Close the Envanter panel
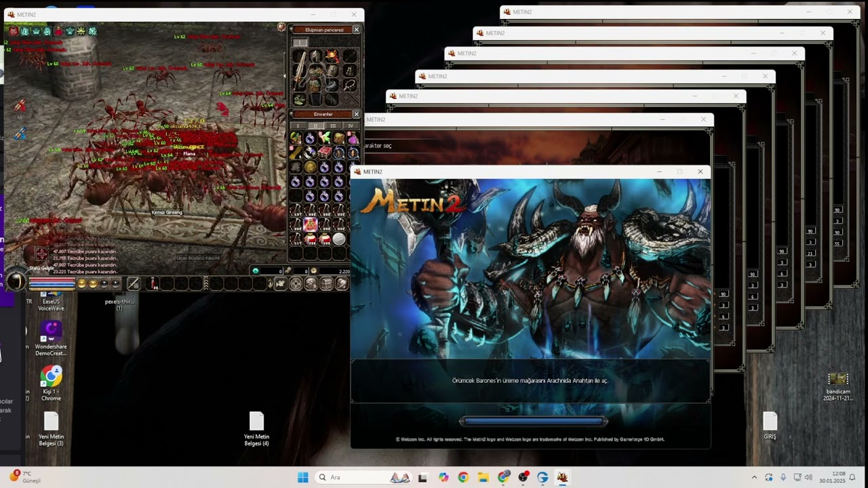 (356, 114)
